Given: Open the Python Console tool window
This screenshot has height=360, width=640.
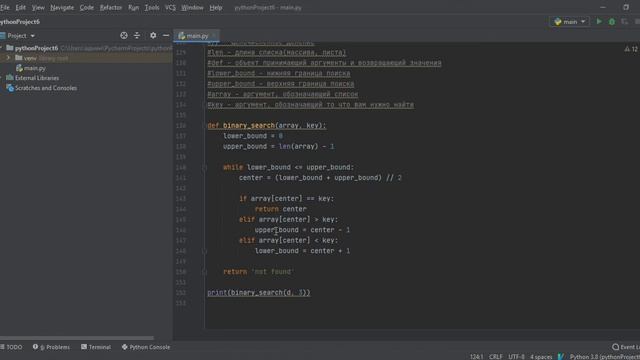Looking at the screenshot, I should (146, 347).
